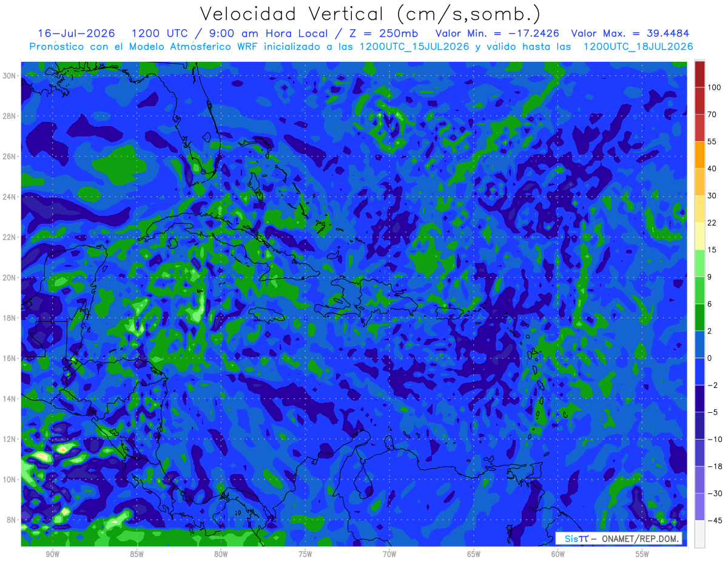This screenshot has width=728, height=562.
Task: Click the latitude label "24N"
Action: [10, 197]
